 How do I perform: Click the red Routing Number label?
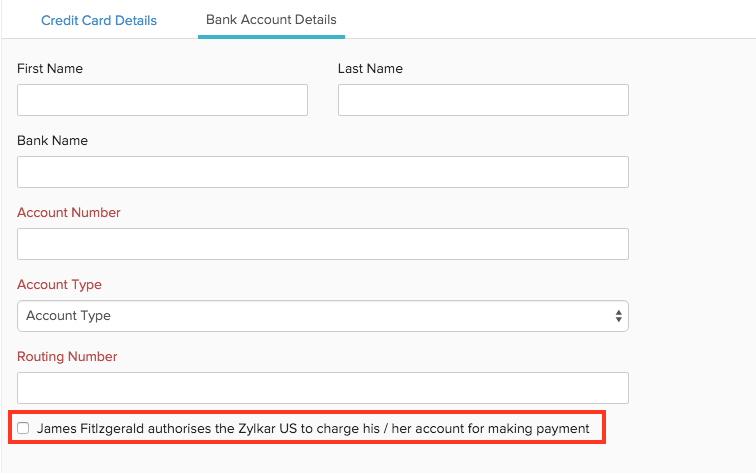(67, 357)
